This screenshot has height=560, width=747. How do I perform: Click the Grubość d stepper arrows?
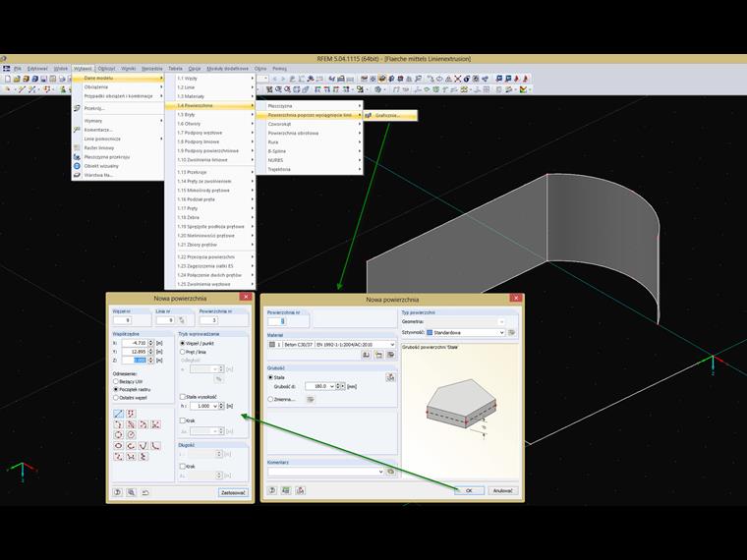click(339, 386)
